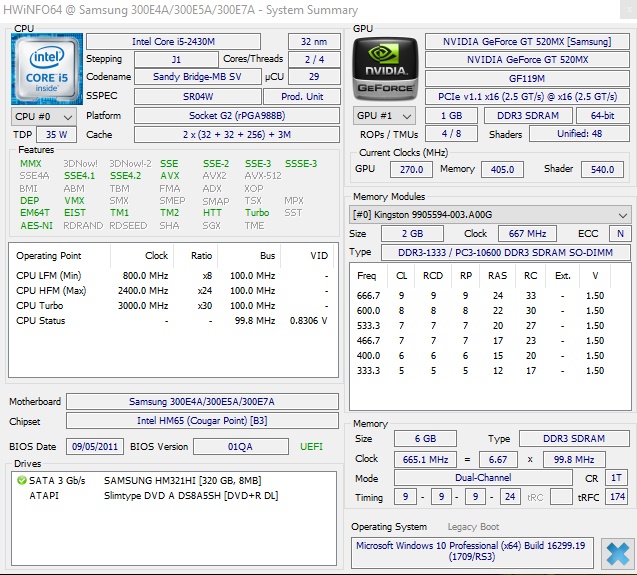
Task: Click the module Size 2 GB field
Action: click(x=412, y=234)
